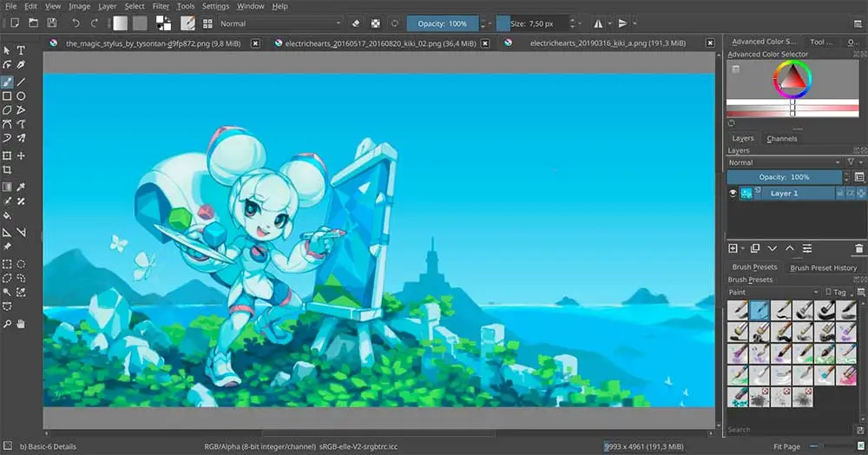
Task: Duplicate the layer with the copy icon
Action: (754, 249)
